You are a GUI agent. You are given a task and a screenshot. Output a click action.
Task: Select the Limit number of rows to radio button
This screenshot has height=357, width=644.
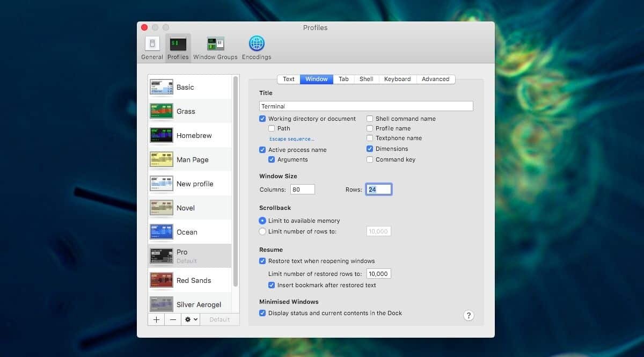coord(262,231)
